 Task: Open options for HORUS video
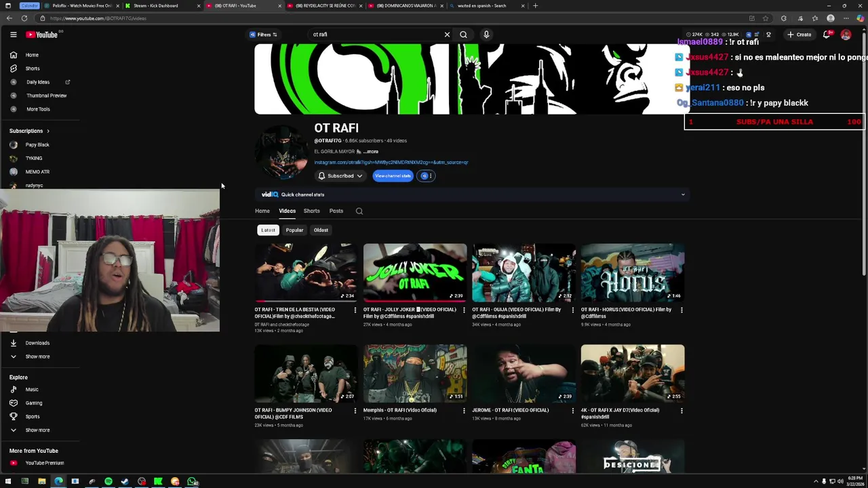(x=682, y=310)
